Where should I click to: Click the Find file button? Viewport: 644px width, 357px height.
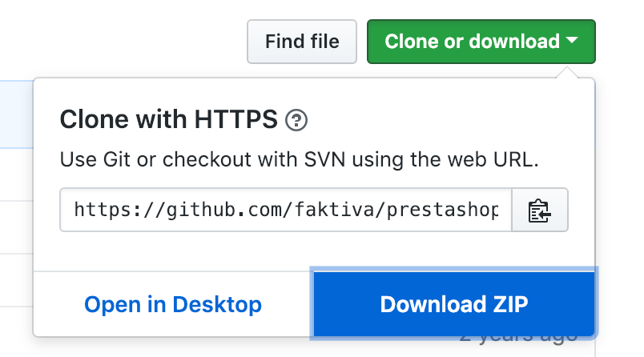click(302, 42)
